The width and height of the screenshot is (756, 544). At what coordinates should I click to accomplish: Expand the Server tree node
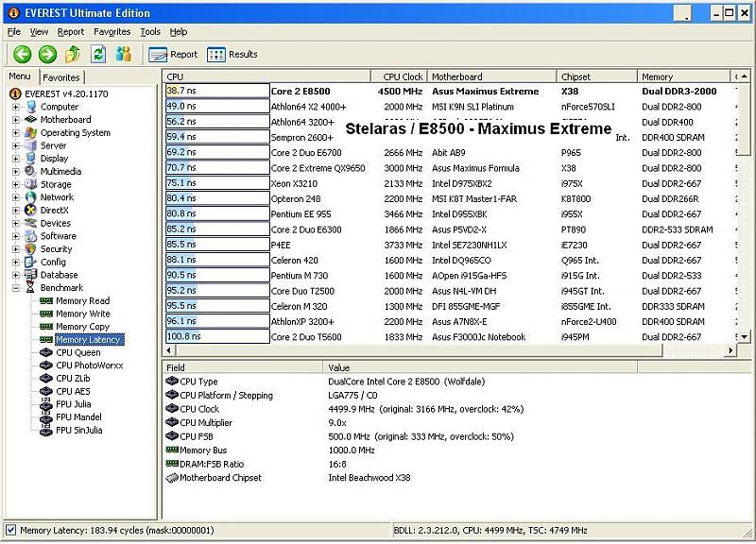point(16,146)
